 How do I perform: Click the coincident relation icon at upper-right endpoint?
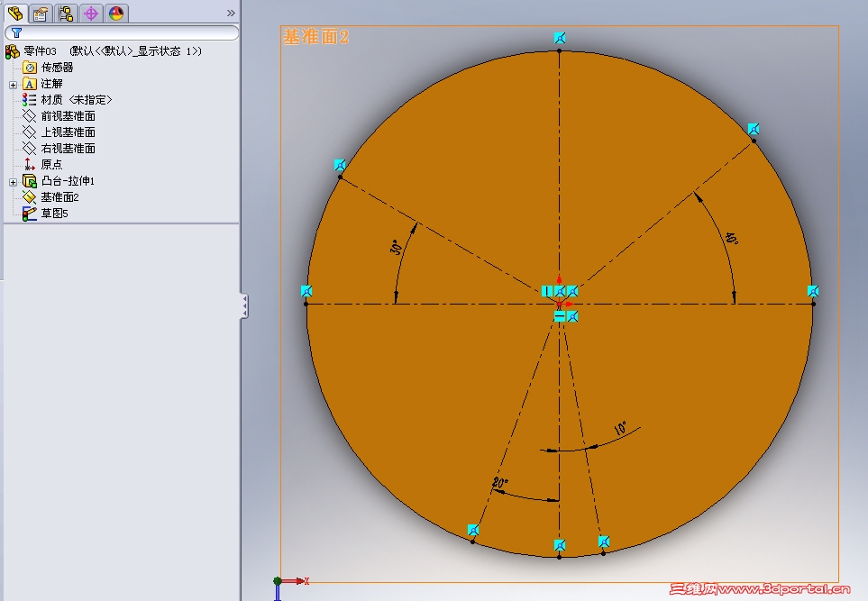point(754,129)
